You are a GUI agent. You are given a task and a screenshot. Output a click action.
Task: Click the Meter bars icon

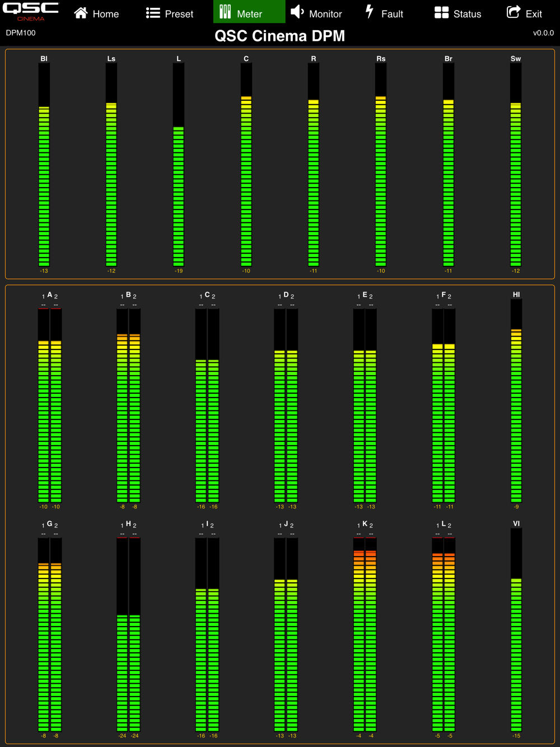click(x=225, y=12)
